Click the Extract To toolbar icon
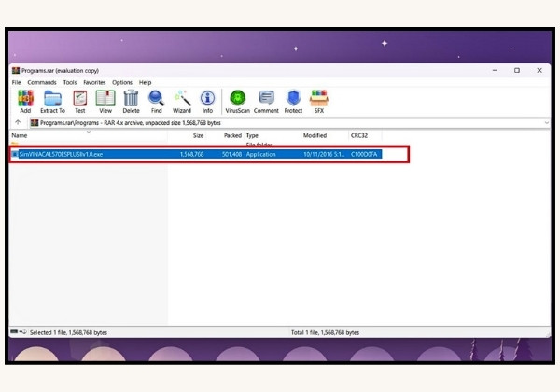Image resolution: width=560 pixels, height=392 pixels. (52, 102)
